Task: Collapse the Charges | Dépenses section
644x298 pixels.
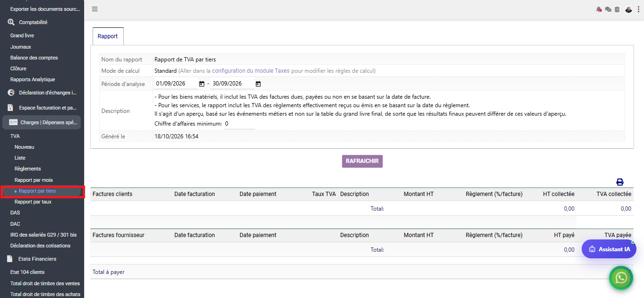Action: (42, 122)
